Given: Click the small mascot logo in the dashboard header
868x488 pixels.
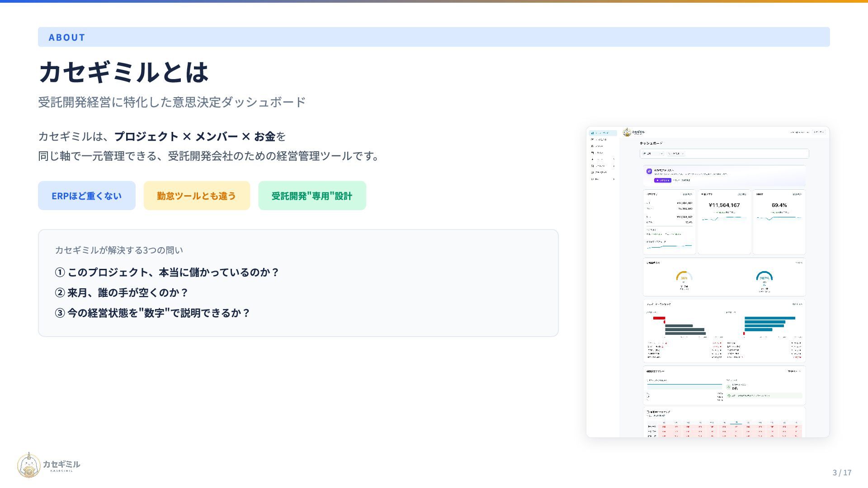Looking at the screenshot, I should (x=627, y=132).
